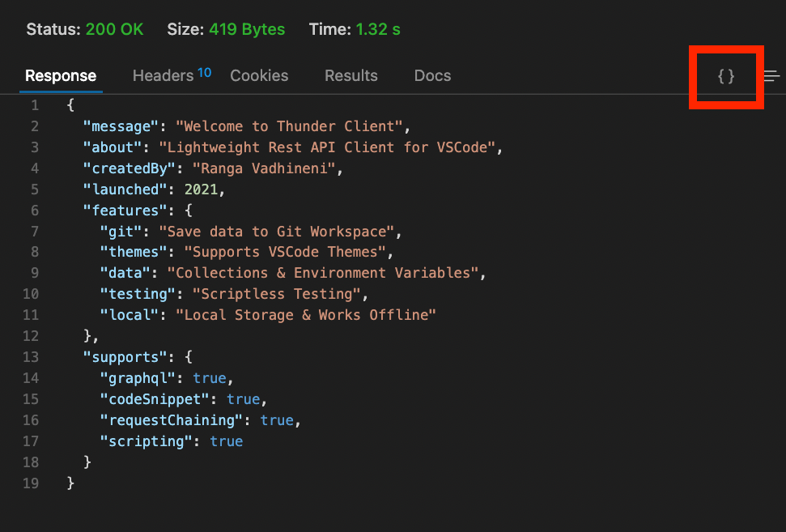Click the Headers count badge 10
The height and width of the screenshot is (532, 786).
click(x=205, y=72)
